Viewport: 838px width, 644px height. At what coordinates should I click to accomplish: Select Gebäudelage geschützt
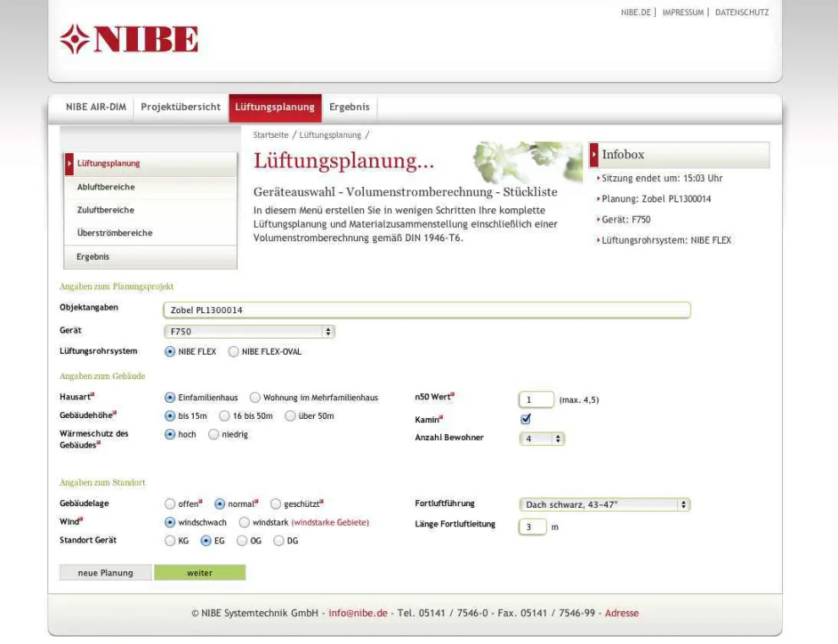[x=276, y=504]
